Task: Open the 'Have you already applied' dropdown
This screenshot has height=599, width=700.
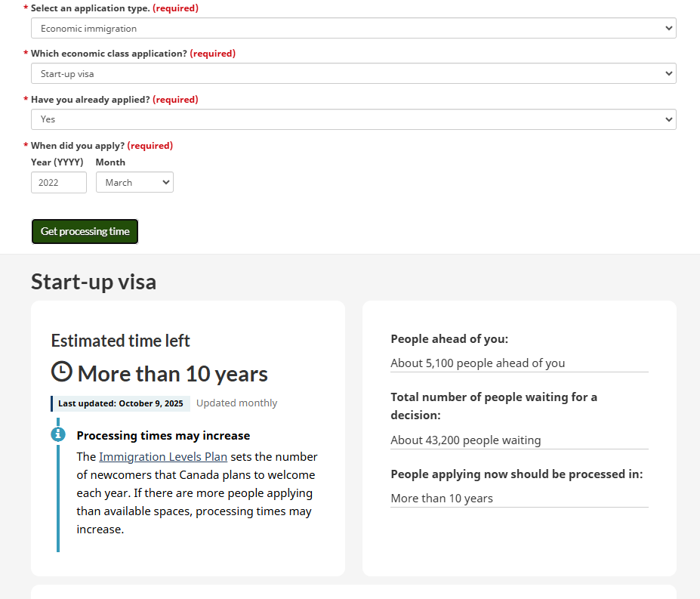Action: (x=353, y=119)
